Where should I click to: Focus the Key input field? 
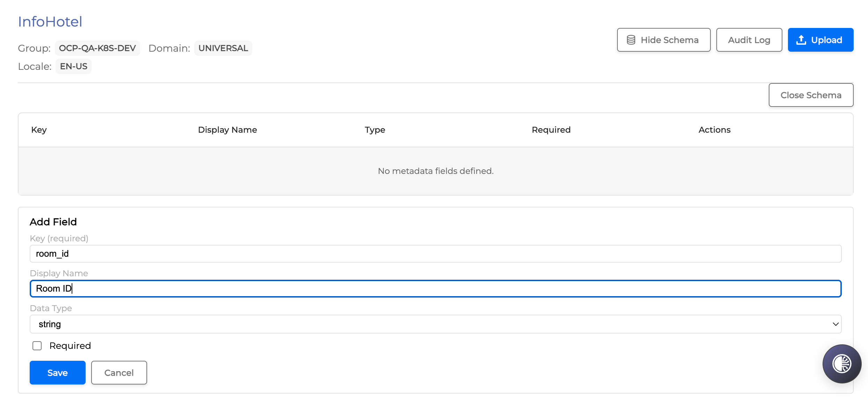coord(435,254)
